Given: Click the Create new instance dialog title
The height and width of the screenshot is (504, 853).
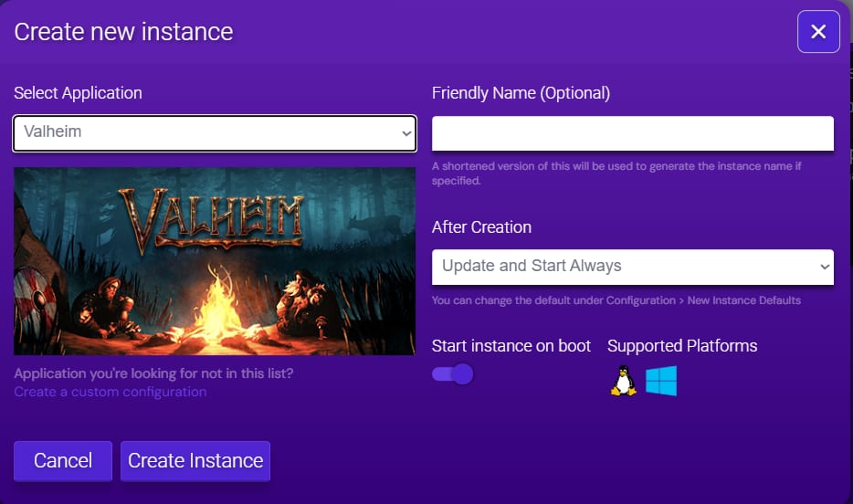Looking at the screenshot, I should tap(123, 32).
